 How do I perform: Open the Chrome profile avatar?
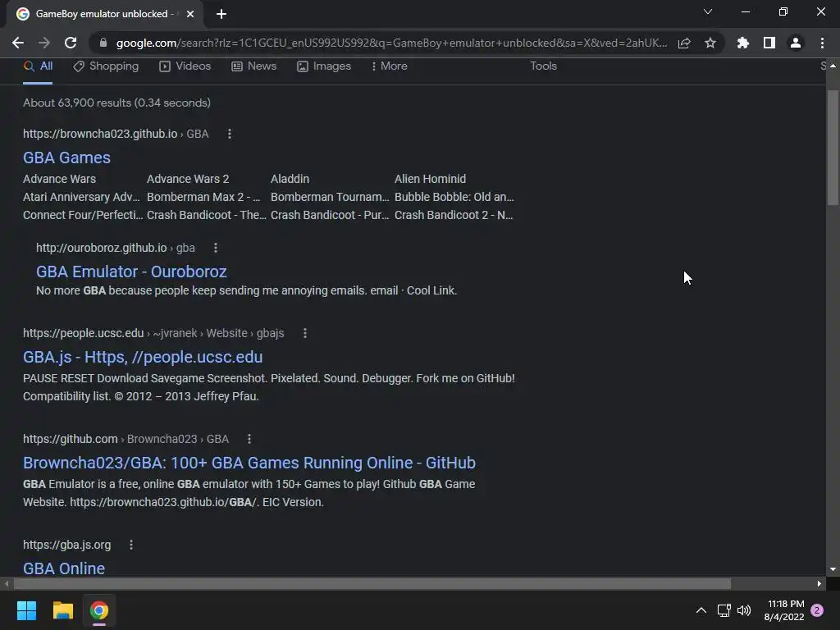[796, 43]
